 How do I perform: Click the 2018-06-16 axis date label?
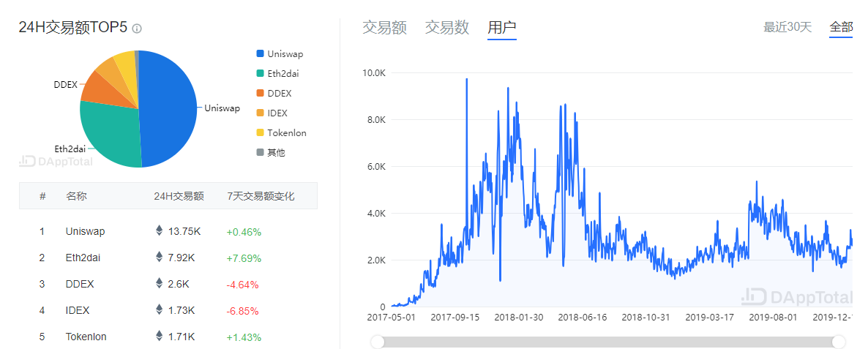(582, 318)
